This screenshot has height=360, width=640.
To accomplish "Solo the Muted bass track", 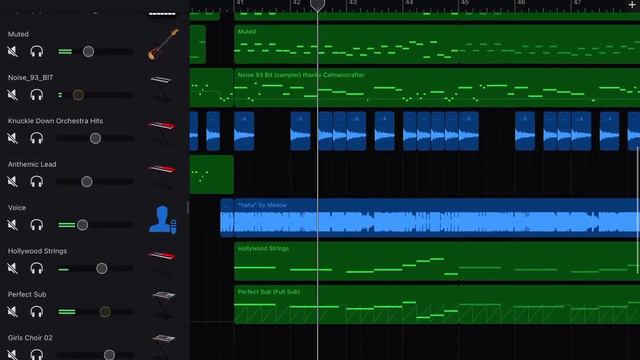I will pos(37,51).
